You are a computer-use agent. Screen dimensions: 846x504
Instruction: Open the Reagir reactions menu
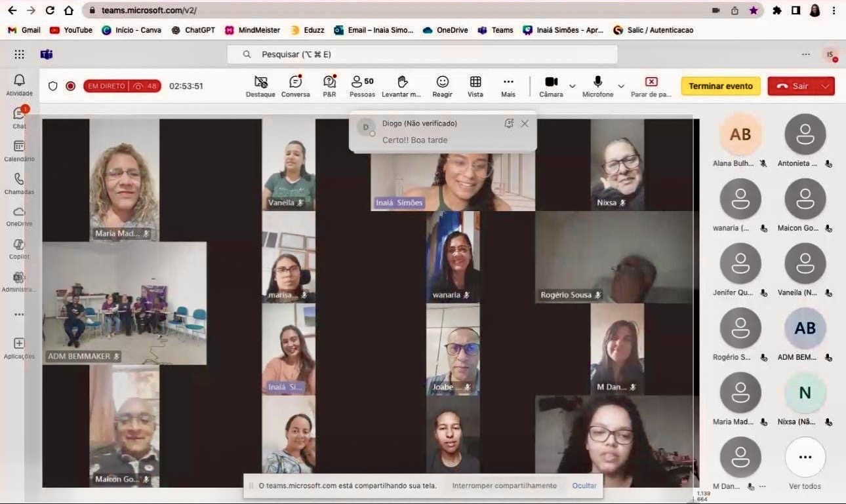click(443, 85)
